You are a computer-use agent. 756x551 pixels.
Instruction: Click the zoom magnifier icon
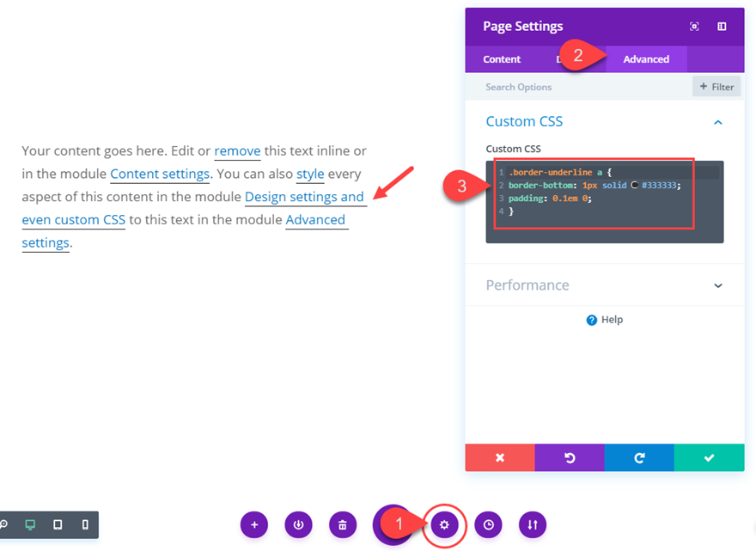[3, 524]
